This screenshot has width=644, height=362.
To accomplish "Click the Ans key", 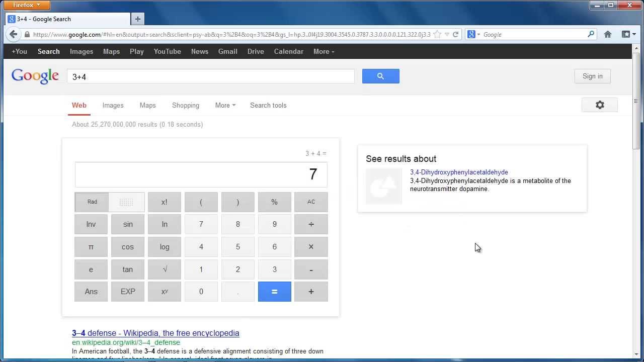I will [x=91, y=292].
